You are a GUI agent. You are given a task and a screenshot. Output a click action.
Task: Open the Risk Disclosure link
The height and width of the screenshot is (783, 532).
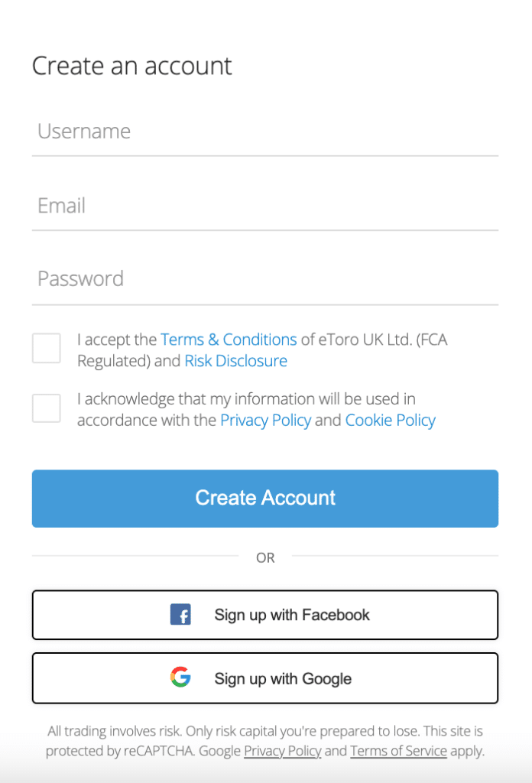click(235, 360)
